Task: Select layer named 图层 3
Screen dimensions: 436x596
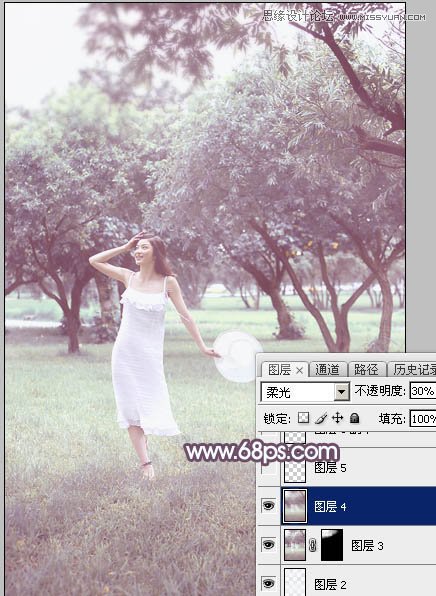Action: [x=367, y=546]
